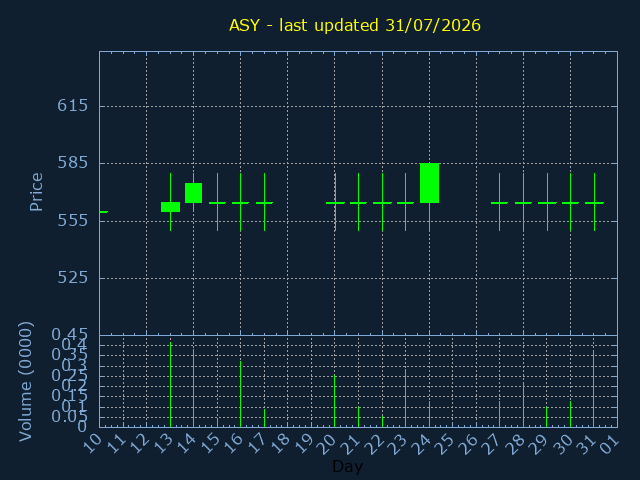Screen dimensions: 640x480
Task: Click the day 28 volume bar
Action: pyautogui.click(x=524, y=405)
